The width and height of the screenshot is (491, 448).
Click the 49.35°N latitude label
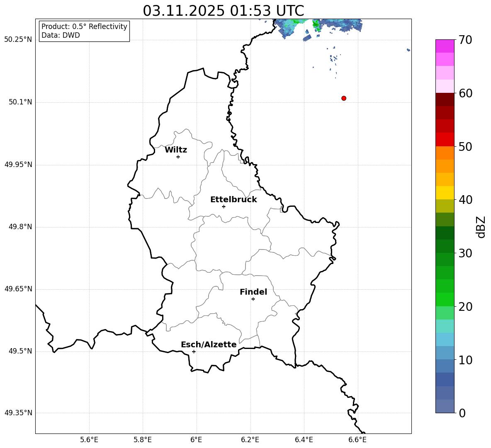[x=18, y=413]
